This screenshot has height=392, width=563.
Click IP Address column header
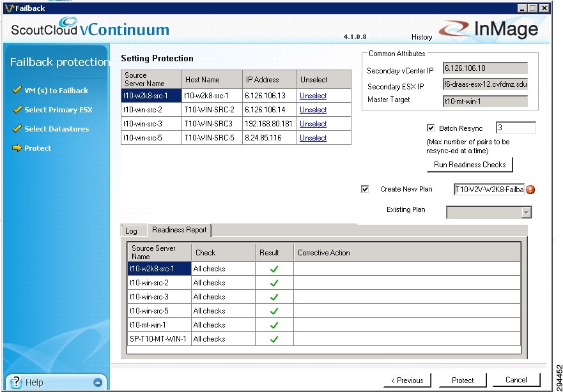coord(269,80)
